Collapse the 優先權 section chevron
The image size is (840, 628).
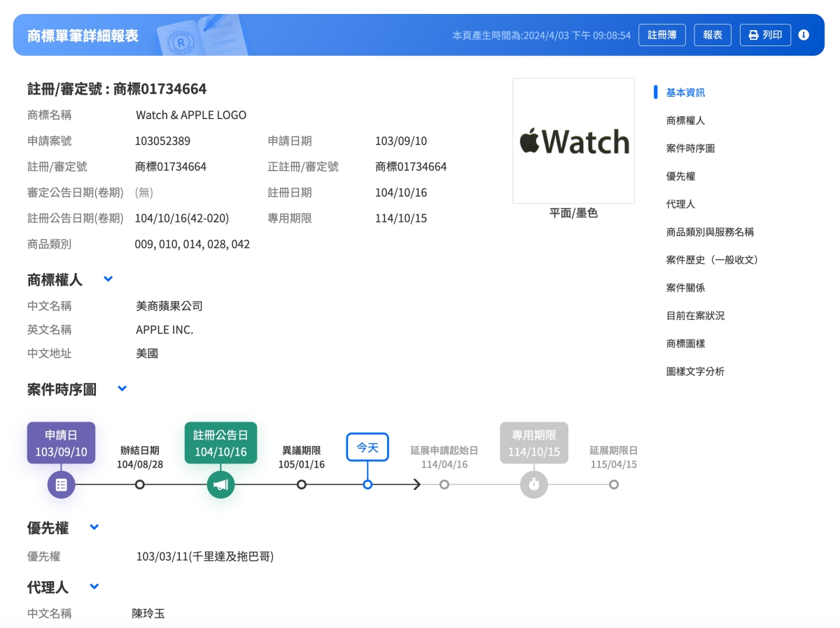(x=94, y=527)
